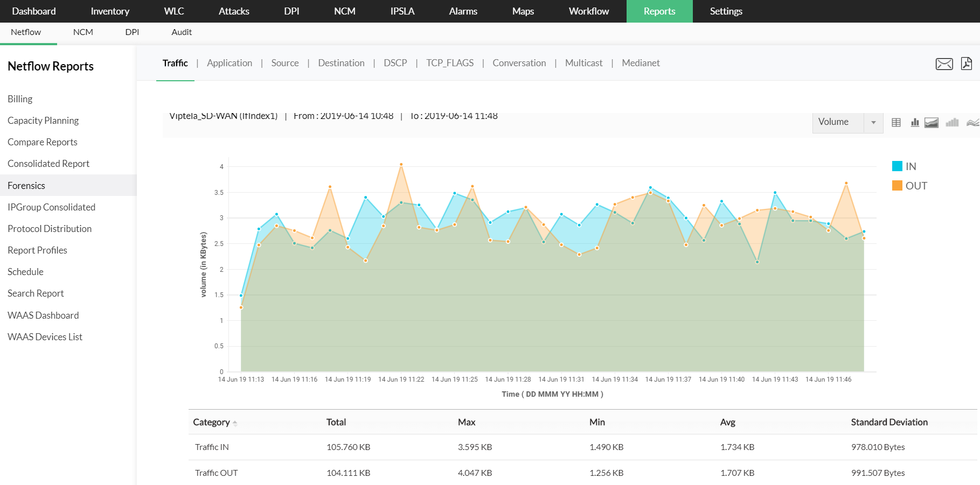Viewport: 980px width, 485px height.
Task: Open the Volume dropdown
Action: coord(847,122)
